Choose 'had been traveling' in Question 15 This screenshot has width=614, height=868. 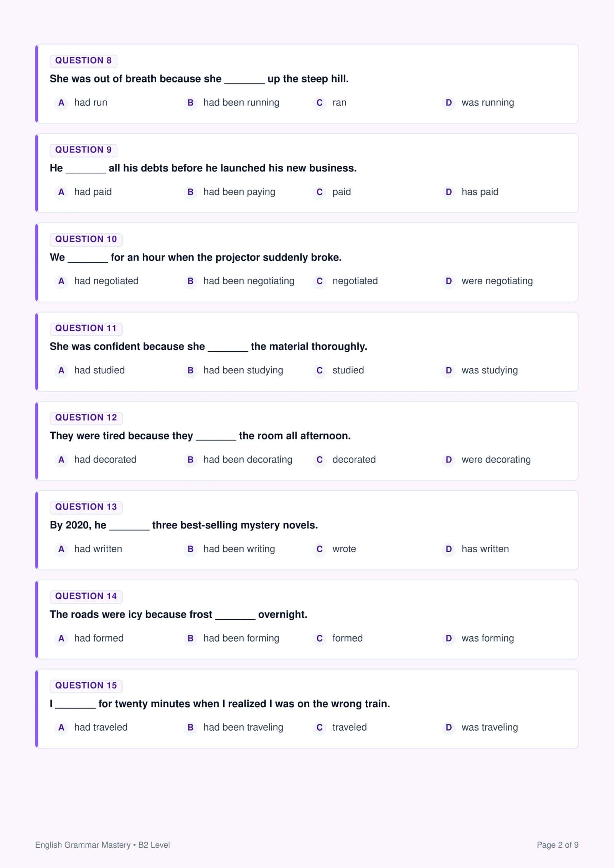234,727
